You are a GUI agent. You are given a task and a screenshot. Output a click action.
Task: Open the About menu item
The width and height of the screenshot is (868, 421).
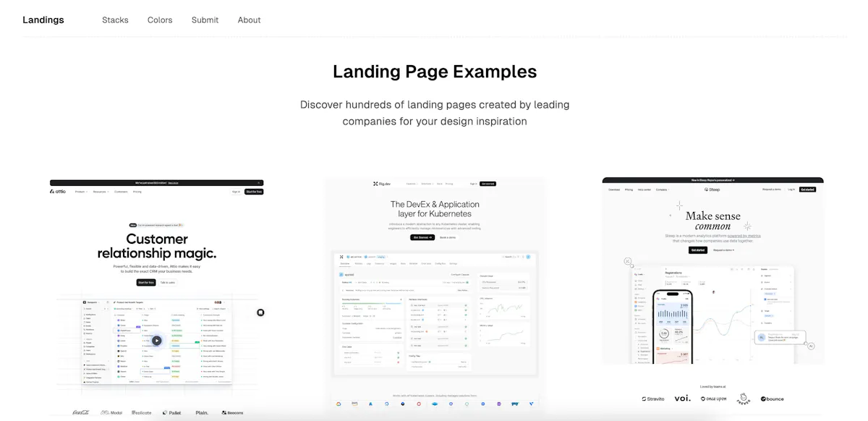[x=249, y=20]
